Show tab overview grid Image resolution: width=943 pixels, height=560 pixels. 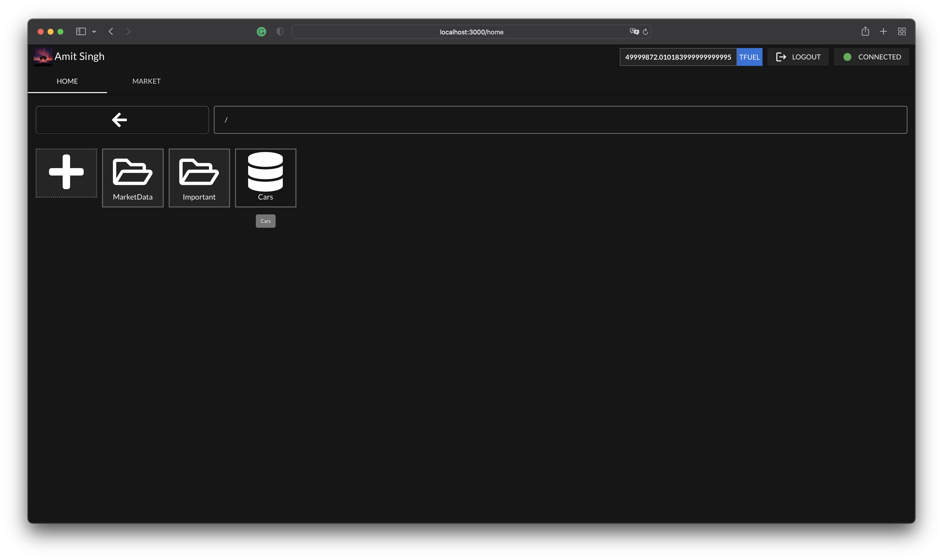coord(901,31)
